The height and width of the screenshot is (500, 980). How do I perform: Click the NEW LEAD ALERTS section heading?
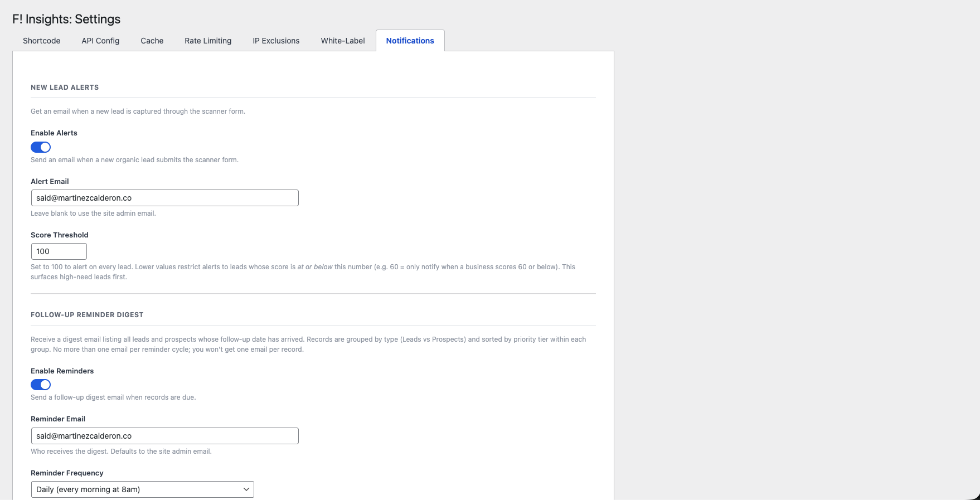pyautogui.click(x=65, y=88)
